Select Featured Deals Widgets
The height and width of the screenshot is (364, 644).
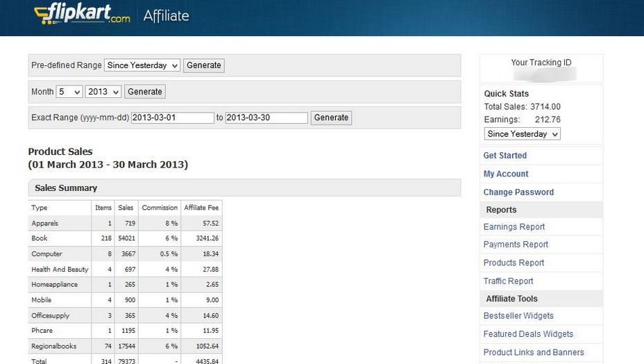click(528, 334)
